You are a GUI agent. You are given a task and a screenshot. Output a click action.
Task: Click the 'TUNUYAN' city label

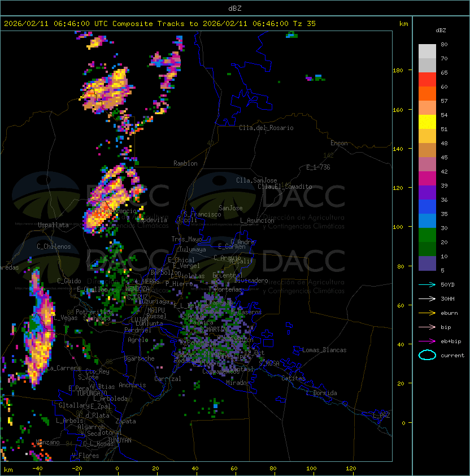pos(120,440)
